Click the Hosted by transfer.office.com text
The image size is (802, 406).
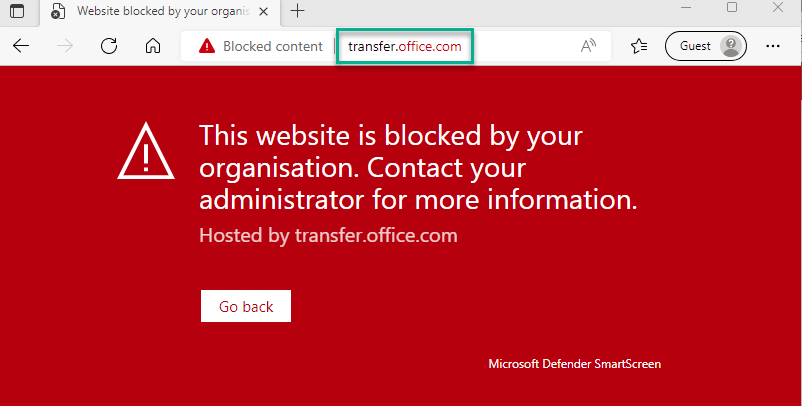pyautogui.click(x=328, y=236)
